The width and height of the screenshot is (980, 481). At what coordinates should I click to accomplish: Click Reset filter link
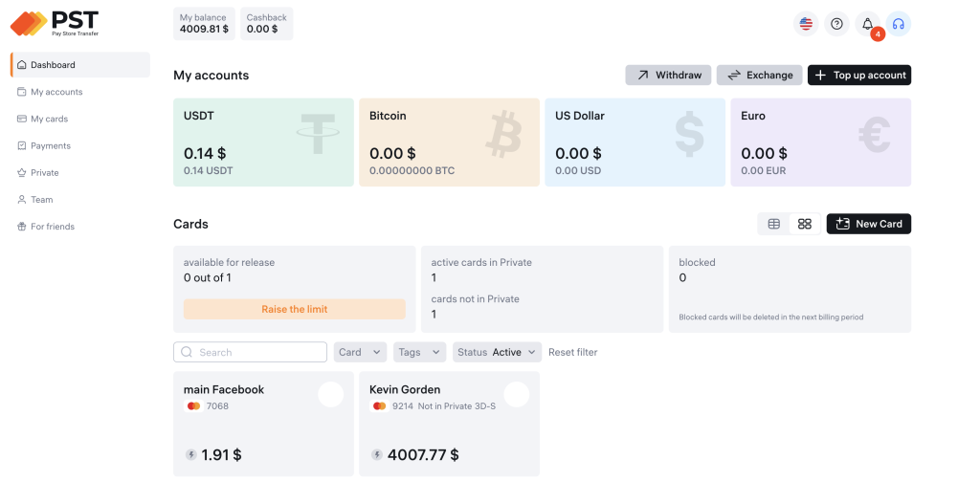point(572,352)
